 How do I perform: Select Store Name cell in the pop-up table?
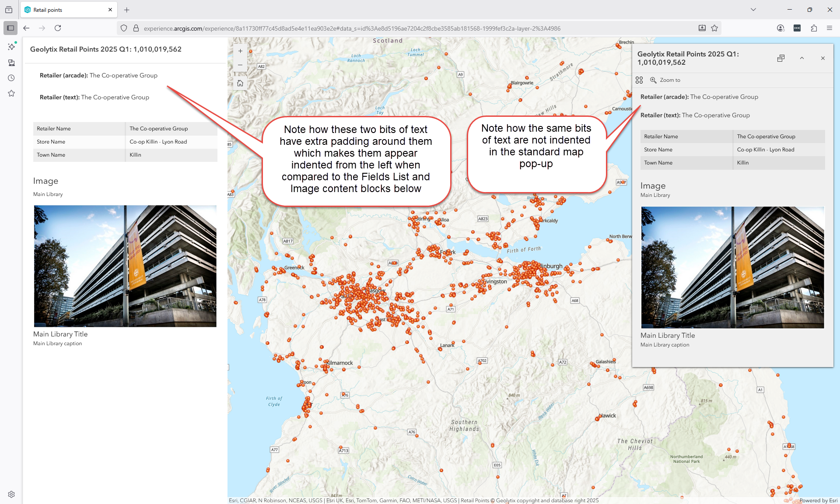686,150
